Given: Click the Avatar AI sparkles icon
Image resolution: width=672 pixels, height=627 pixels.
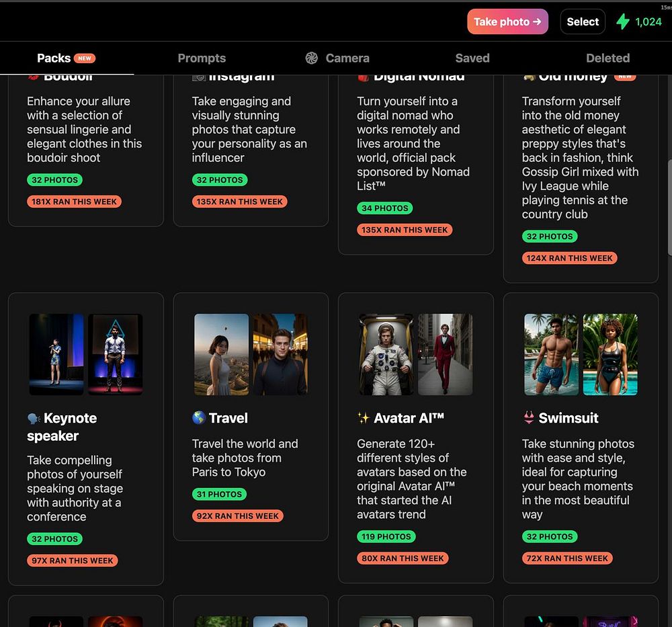Looking at the screenshot, I should coord(364,418).
